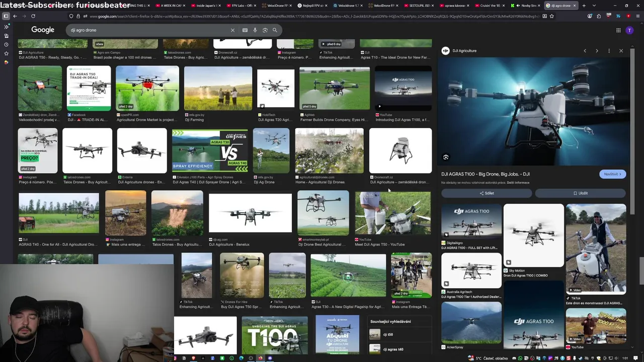Bookmark this page with the star icon
This screenshot has width=644, height=362.
pyautogui.click(x=551, y=16)
